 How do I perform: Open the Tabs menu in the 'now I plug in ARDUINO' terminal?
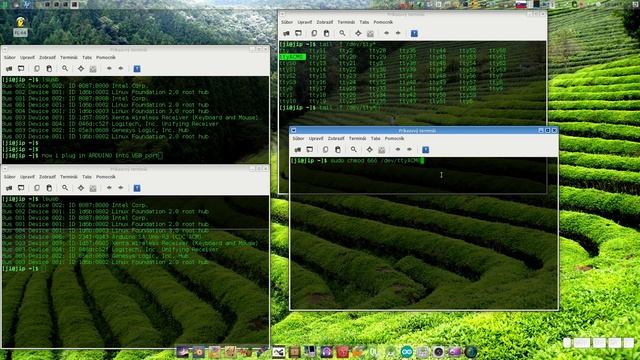click(x=87, y=58)
